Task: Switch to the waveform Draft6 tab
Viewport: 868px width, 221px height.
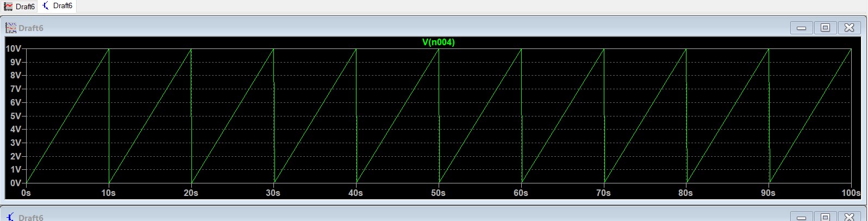Action: tap(20, 7)
